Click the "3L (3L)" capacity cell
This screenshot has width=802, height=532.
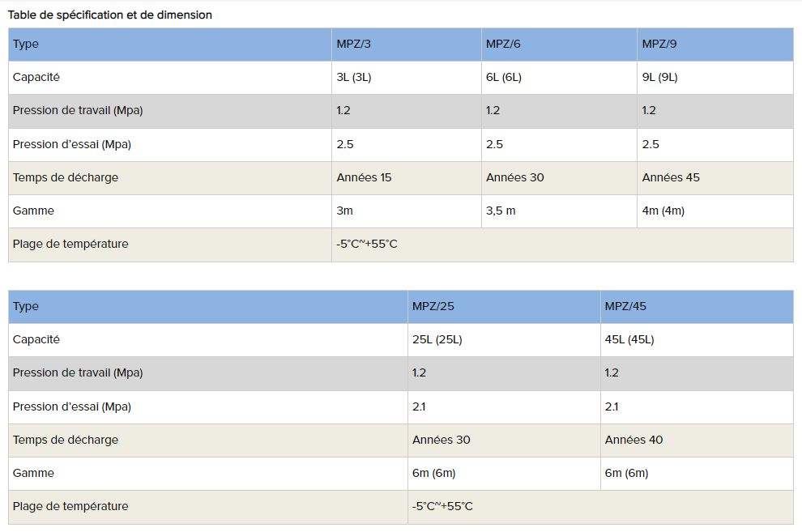click(354, 78)
